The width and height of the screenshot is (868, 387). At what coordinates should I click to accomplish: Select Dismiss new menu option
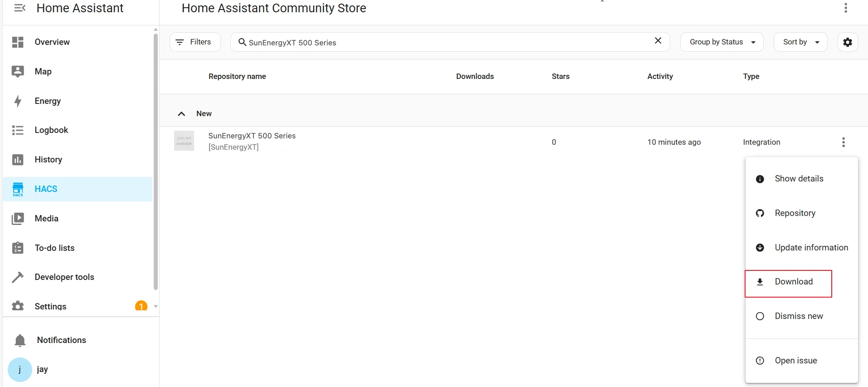[798, 316]
